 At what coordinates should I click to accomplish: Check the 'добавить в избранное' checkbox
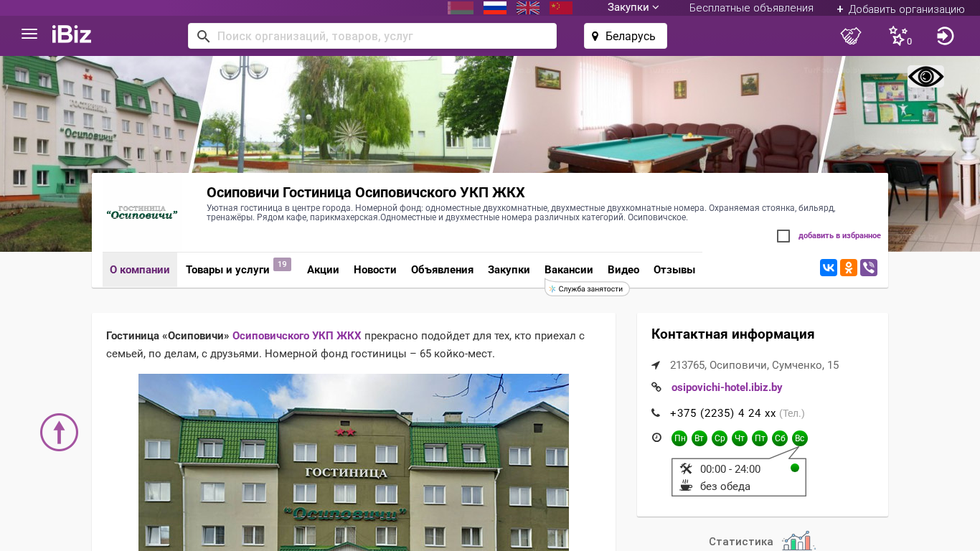click(783, 236)
